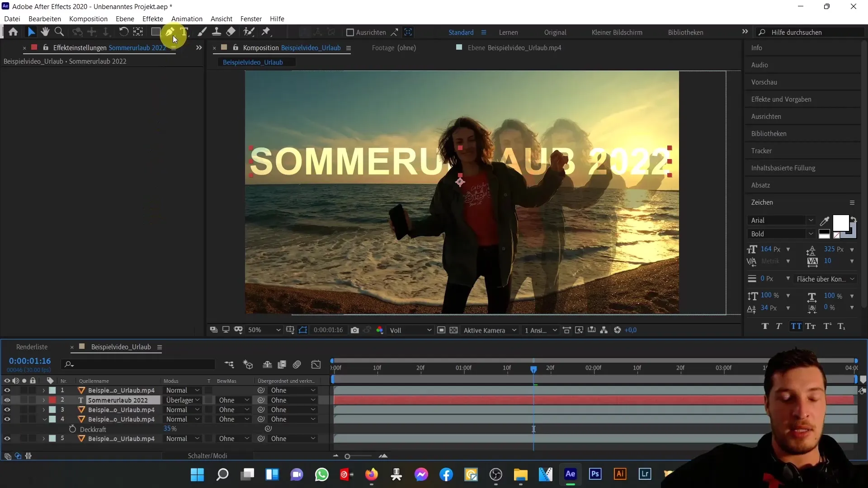Enable All Caps (TT) text style
The image size is (868, 488).
[x=796, y=326]
